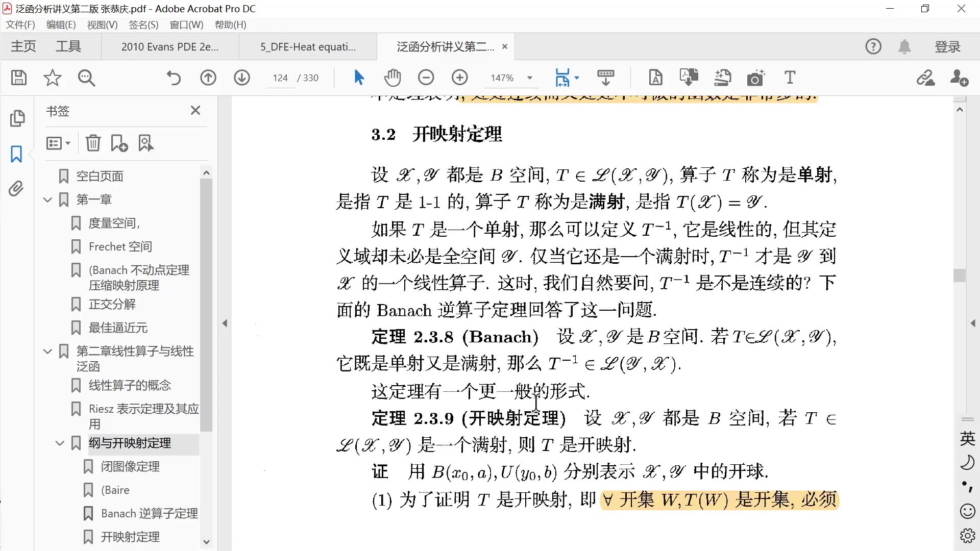Image resolution: width=980 pixels, height=551 pixels.
Task: Expand the right tools pane arrow
Action: coord(973,323)
